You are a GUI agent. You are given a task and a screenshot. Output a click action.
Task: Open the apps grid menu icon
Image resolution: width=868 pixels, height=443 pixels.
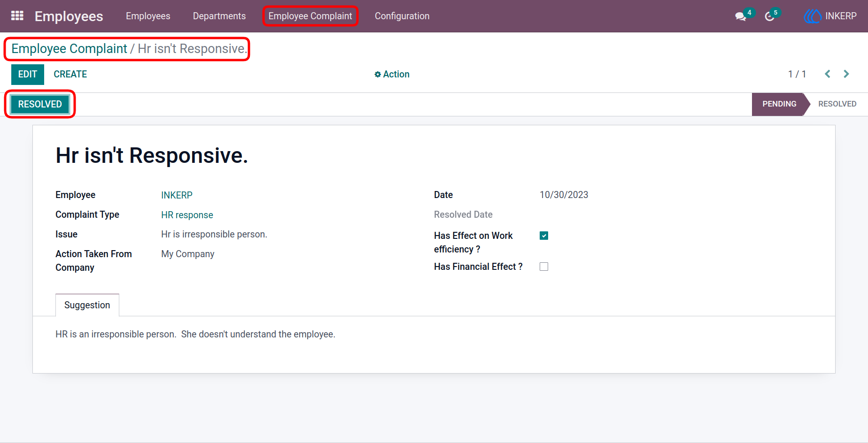coord(17,16)
